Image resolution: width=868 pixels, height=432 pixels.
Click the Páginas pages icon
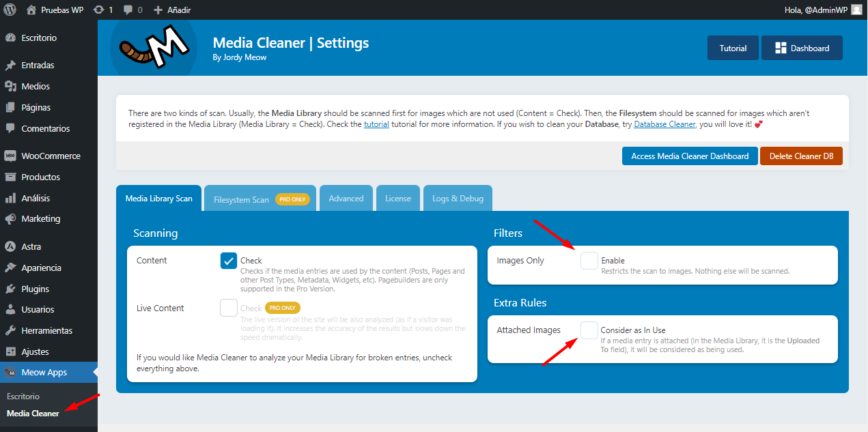tap(10, 108)
